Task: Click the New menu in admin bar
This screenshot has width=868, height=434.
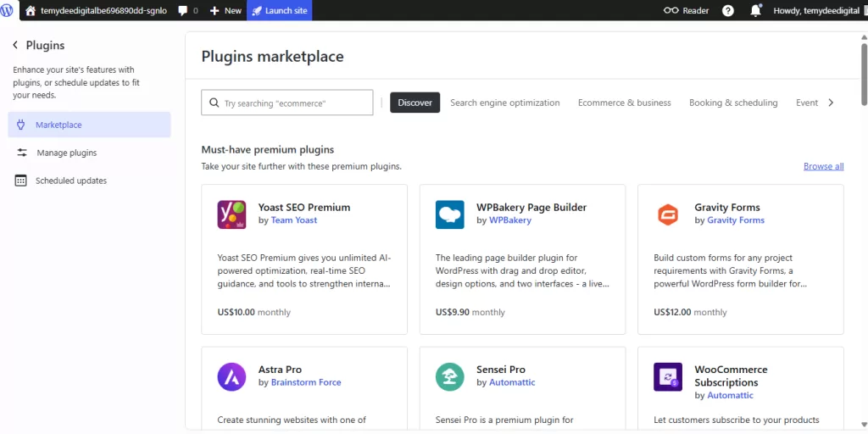Action: pyautogui.click(x=225, y=10)
